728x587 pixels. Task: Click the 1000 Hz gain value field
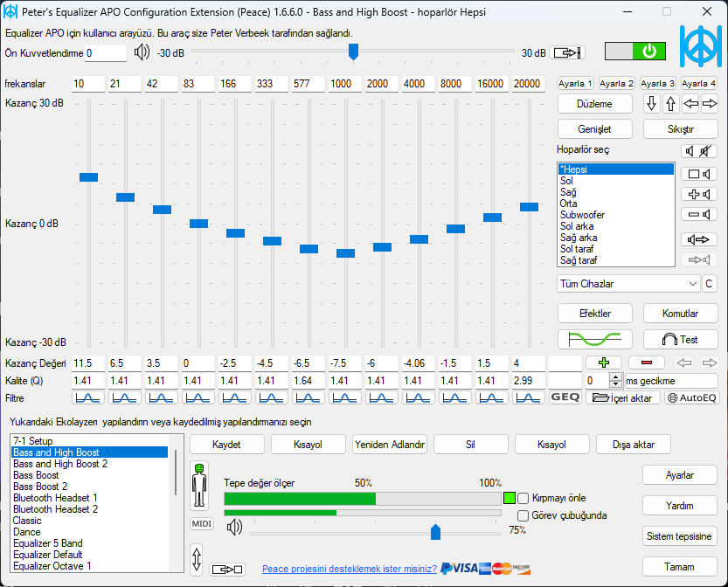[x=345, y=363]
